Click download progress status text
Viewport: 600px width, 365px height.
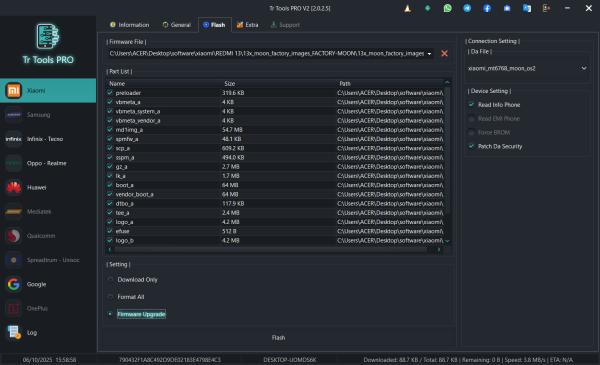[468, 360]
